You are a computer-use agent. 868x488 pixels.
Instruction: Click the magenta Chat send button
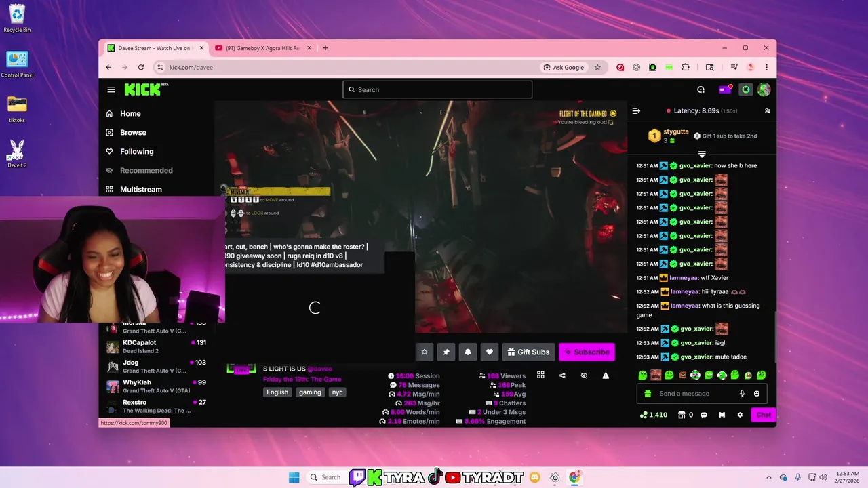pyautogui.click(x=763, y=415)
